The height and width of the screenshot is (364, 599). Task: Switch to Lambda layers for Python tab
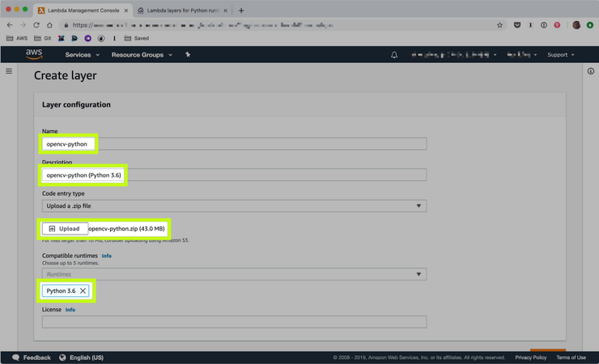pos(183,11)
